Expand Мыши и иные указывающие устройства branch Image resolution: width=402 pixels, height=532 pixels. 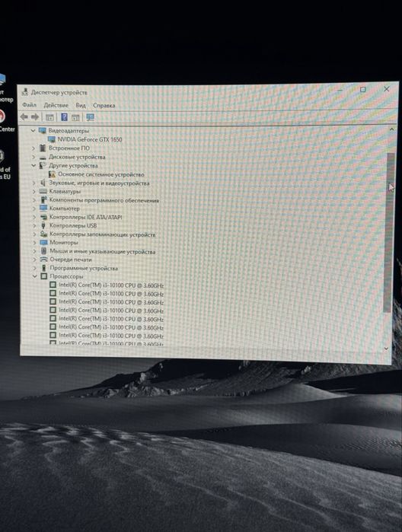[34, 251]
